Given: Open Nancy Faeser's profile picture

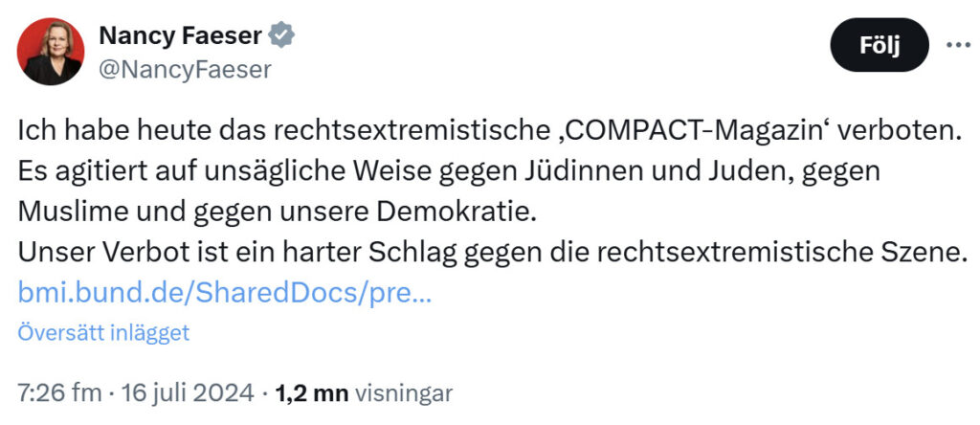Looking at the screenshot, I should [50, 52].
